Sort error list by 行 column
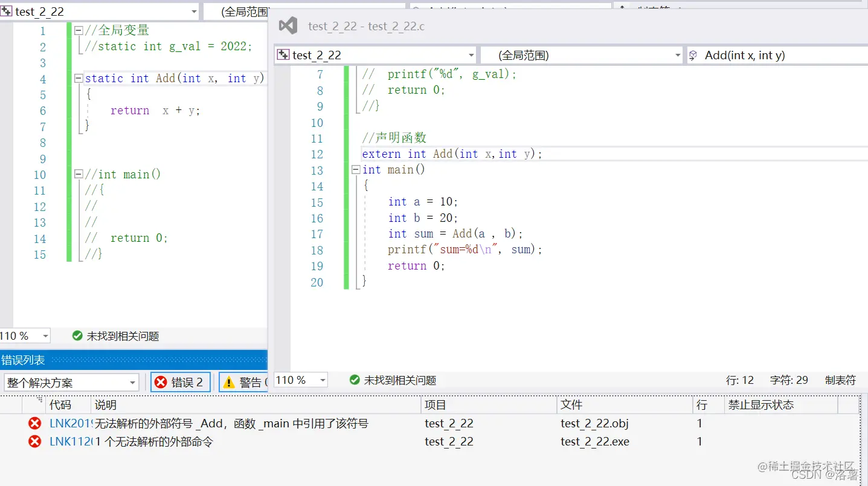The width and height of the screenshot is (868, 486). coord(709,404)
